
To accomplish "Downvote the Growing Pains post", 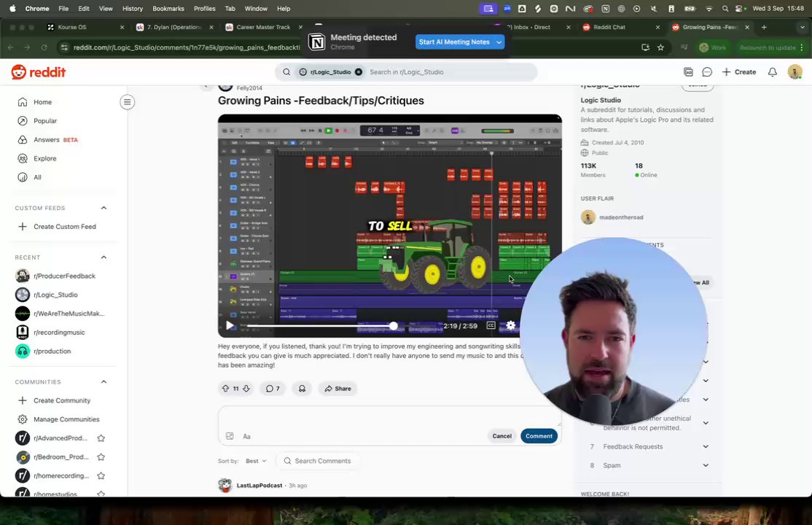I will [246, 388].
